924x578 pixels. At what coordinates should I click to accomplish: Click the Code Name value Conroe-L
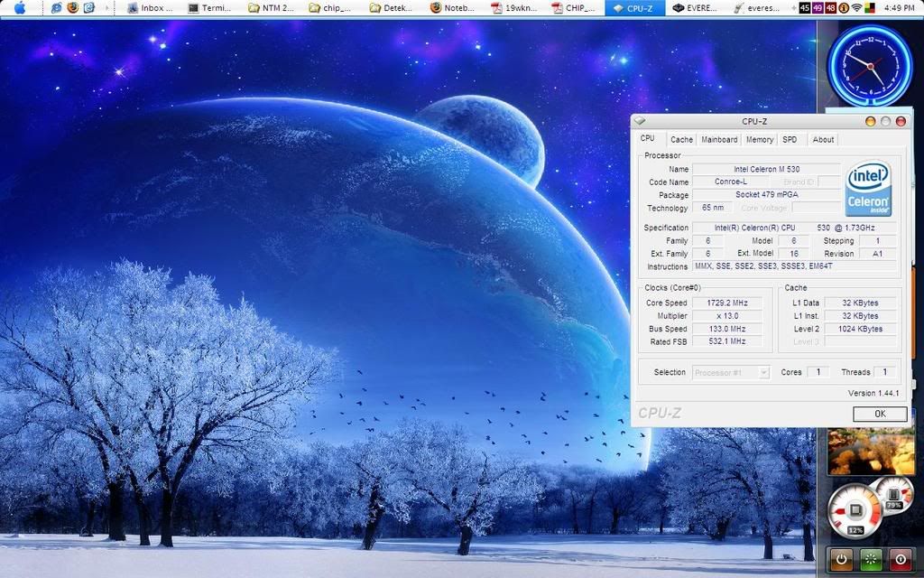point(731,182)
